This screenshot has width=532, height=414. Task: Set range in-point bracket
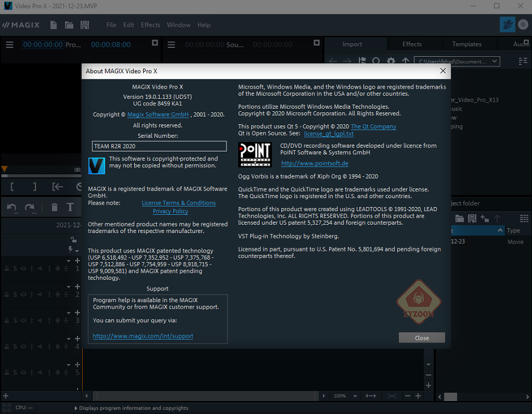[12, 187]
